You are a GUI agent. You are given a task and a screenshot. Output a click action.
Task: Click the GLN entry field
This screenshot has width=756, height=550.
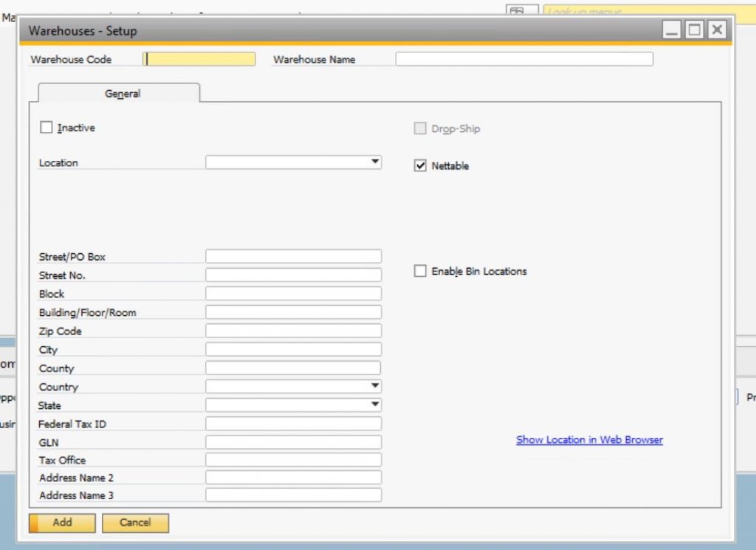point(293,441)
